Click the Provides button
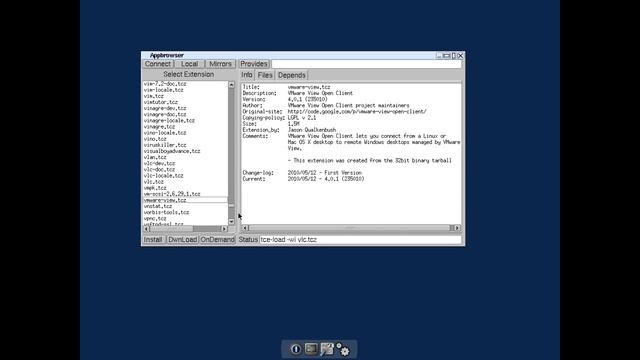 pos(253,64)
